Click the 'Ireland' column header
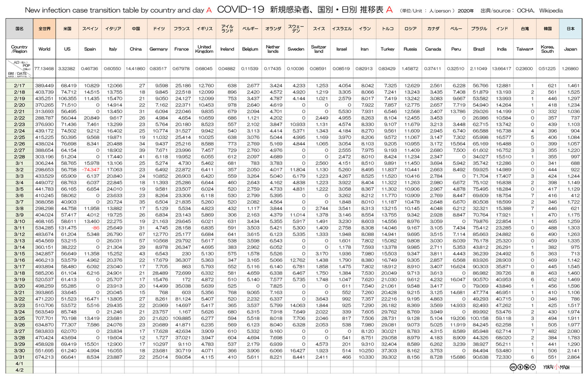 coord(227,49)
